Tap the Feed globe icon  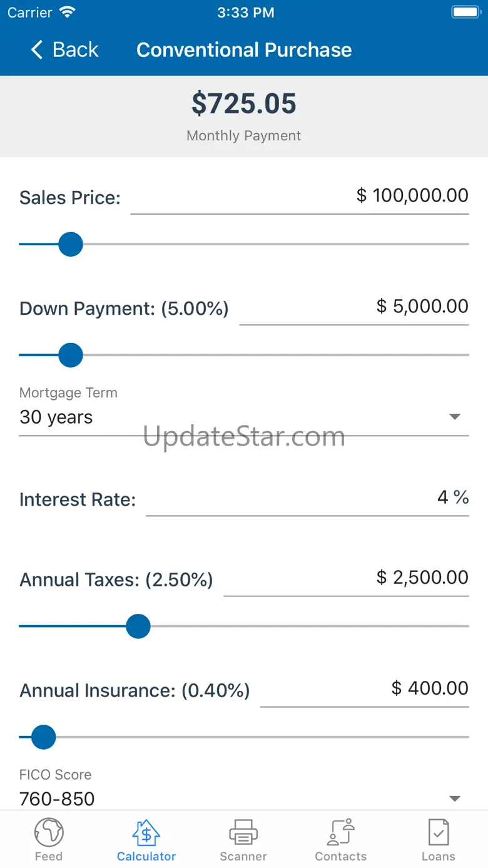pos(49,832)
